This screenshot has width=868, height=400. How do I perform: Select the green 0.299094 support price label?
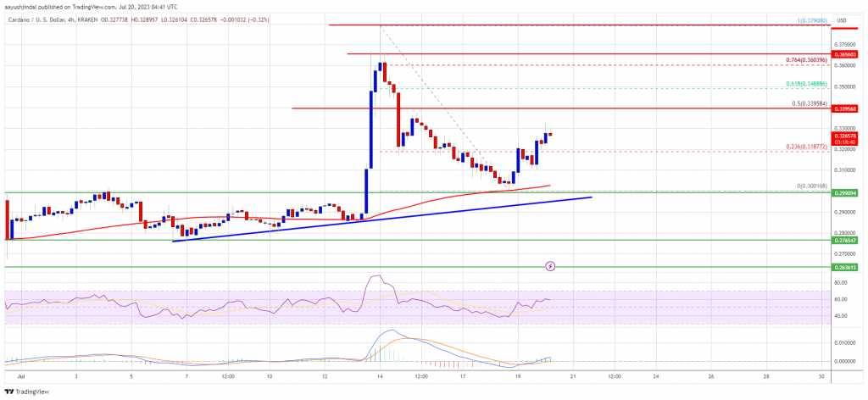coord(846,192)
